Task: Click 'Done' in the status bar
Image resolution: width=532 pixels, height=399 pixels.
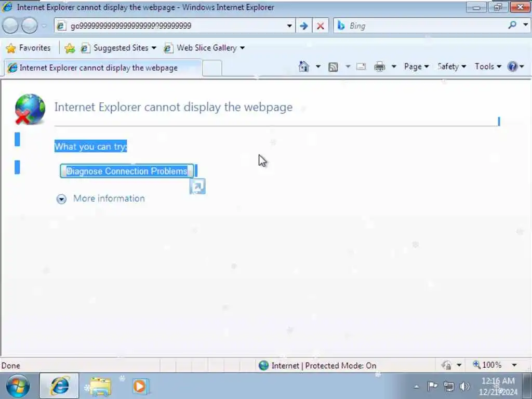Action: 11,365
